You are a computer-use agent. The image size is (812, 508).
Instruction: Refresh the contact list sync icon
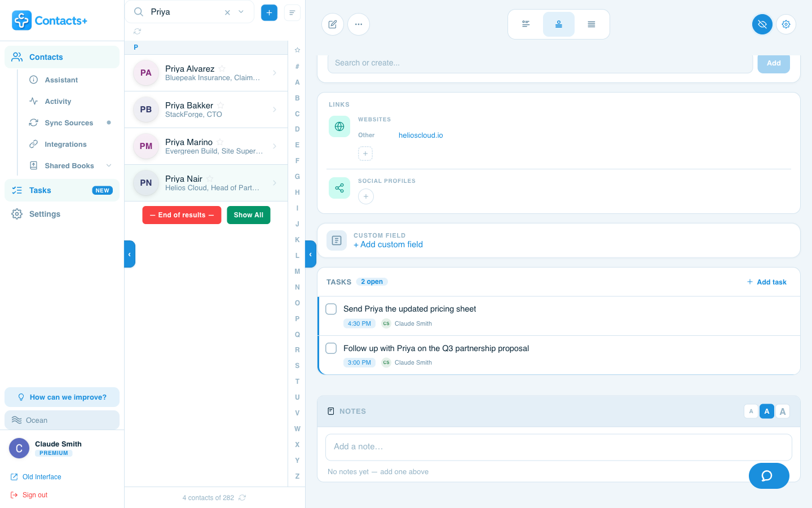[137, 32]
